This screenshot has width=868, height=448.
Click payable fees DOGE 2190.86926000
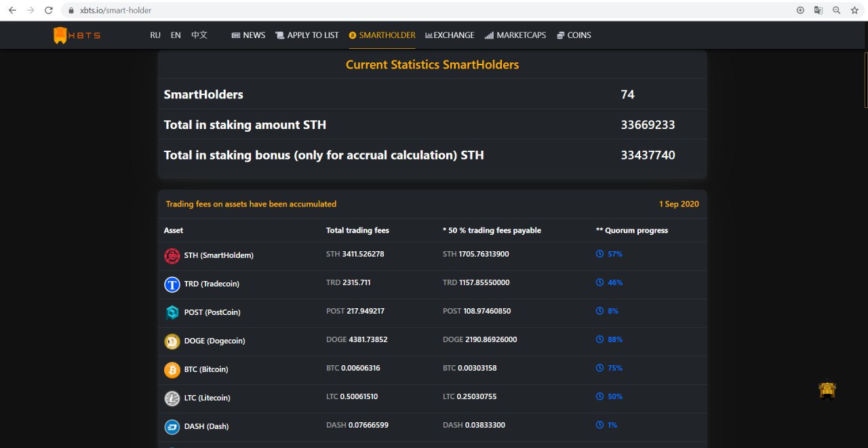tap(480, 339)
